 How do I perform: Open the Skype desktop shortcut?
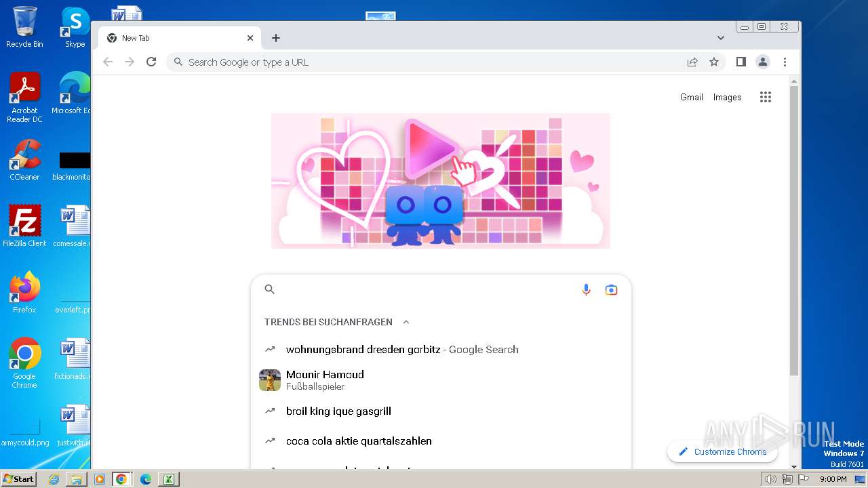(x=75, y=27)
